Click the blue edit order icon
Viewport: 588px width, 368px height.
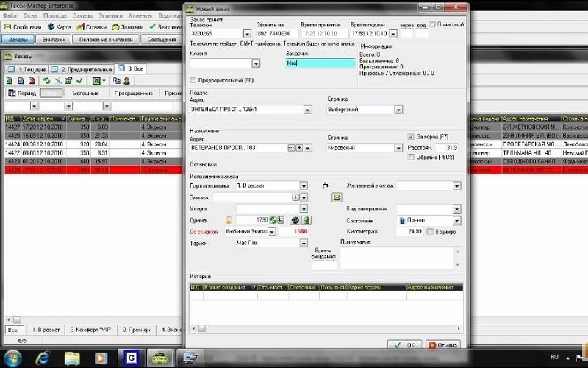tap(21, 81)
